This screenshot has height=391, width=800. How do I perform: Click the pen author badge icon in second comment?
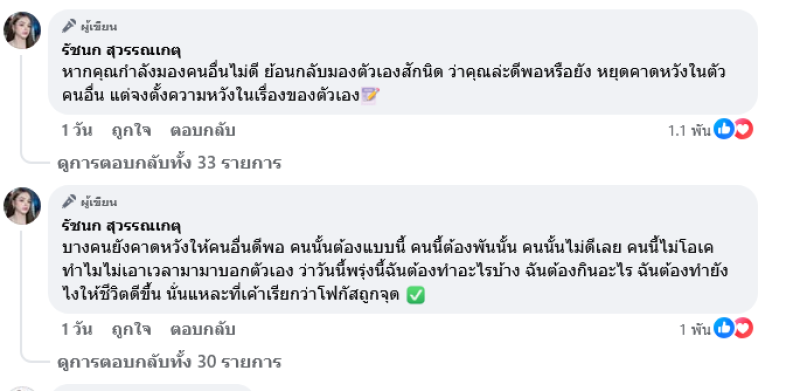tap(69, 202)
